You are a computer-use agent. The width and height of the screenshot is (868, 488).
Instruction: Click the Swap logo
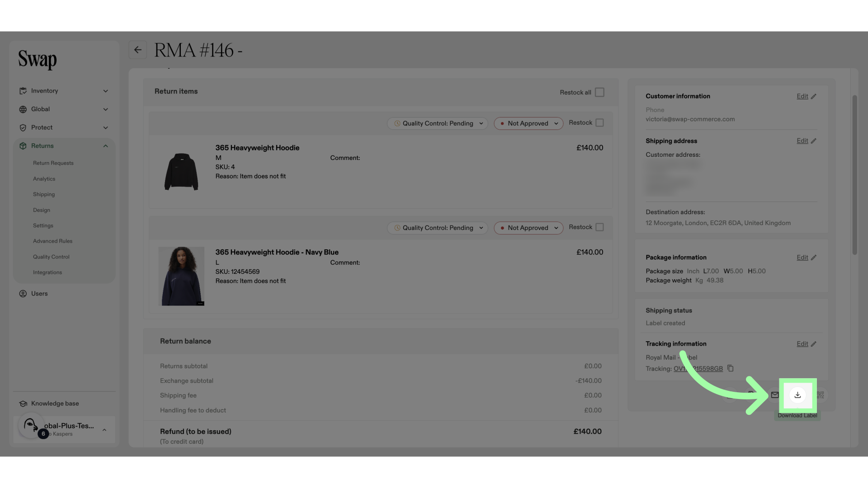[38, 59]
